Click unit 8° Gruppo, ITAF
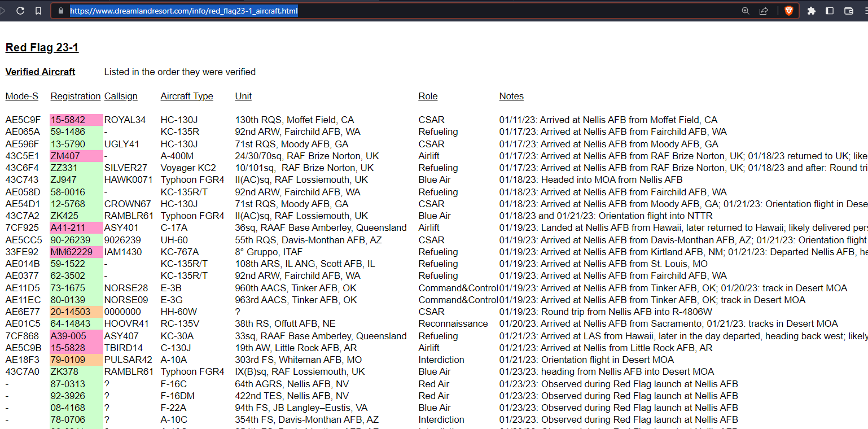Viewport: 868px width, 429px height. point(269,252)
